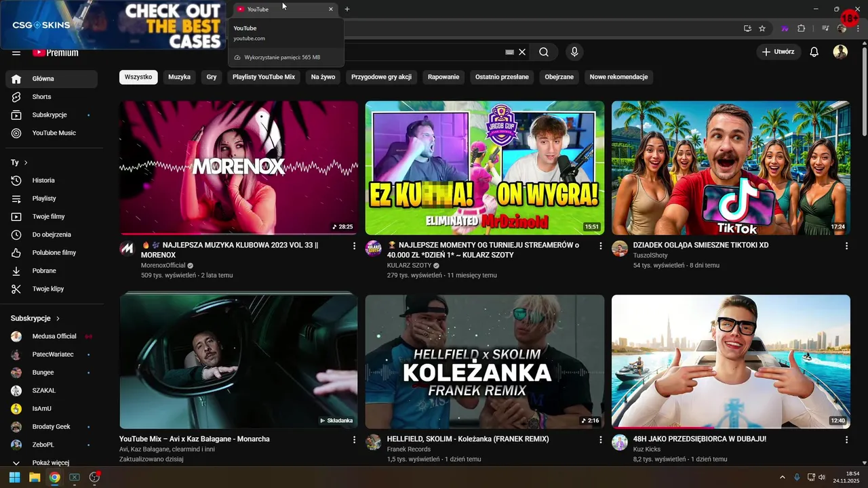868x488 pixels.
Task: Open Chrome three-dot menu
Action: click(x=858, y=28)
